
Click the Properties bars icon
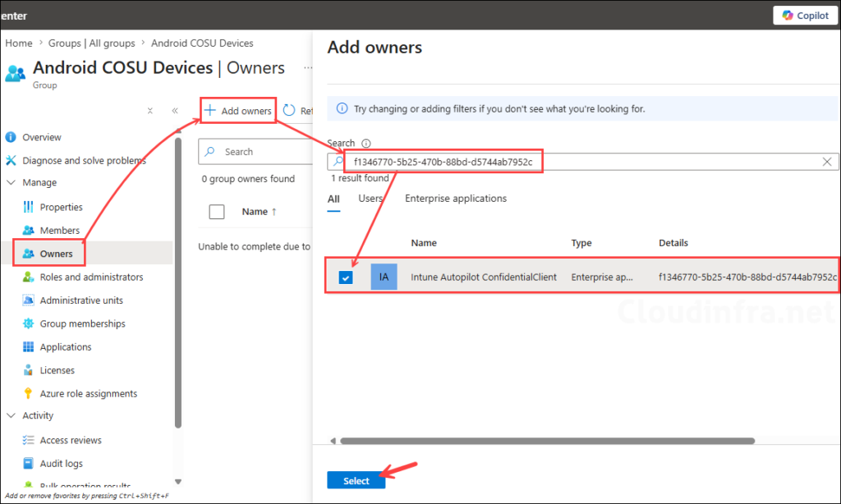coord(29,207)
